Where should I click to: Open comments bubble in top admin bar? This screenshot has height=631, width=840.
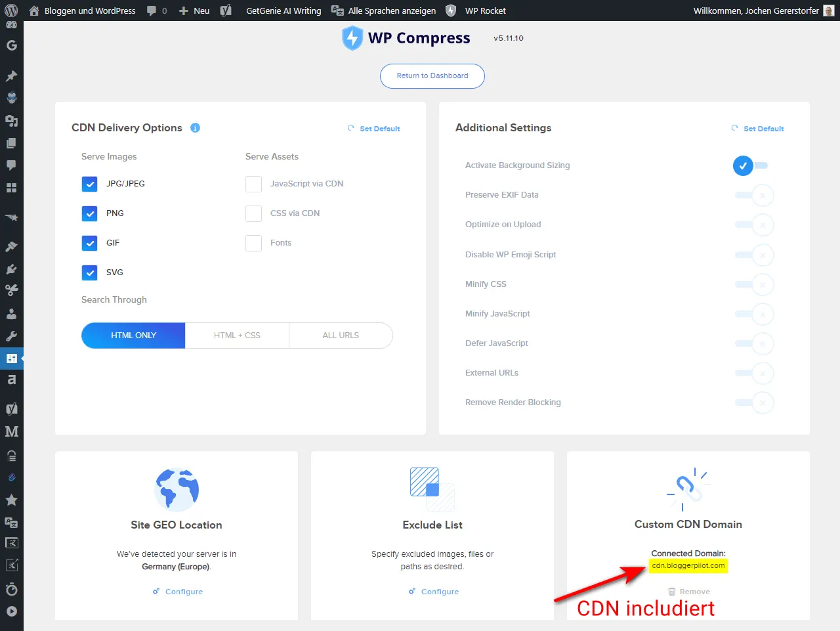157,11
